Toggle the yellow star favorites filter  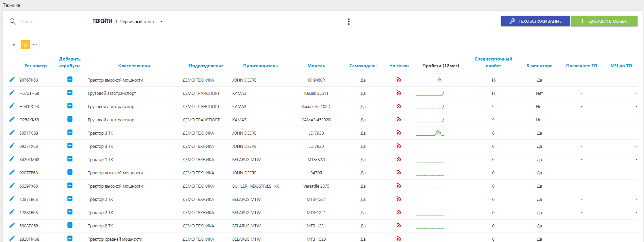pos(26,45)
